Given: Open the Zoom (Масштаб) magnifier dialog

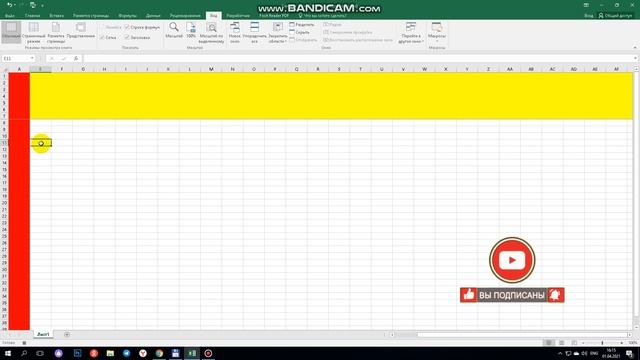Looking at the screenshot, I should [174, 31].
